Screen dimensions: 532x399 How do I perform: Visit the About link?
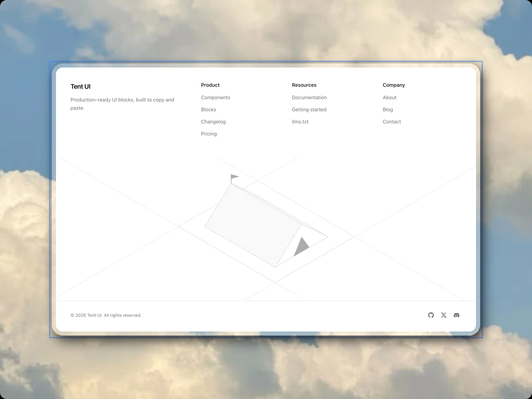point(389,97)
